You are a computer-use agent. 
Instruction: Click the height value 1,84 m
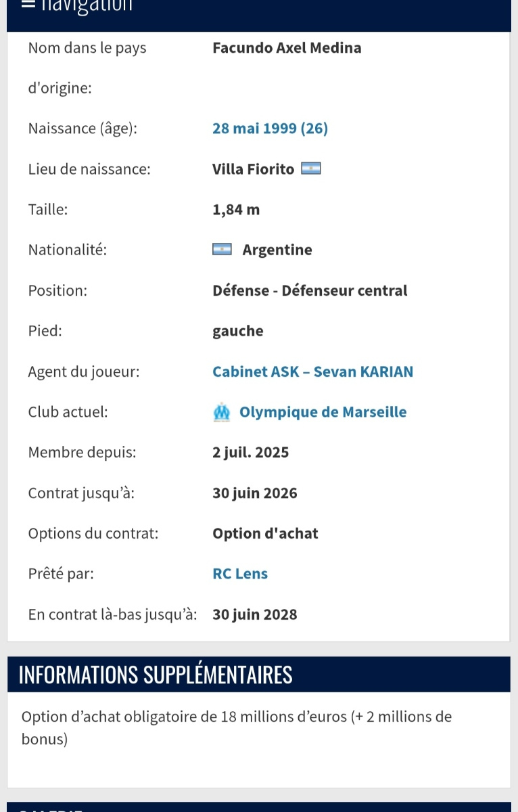pos(236,210)
